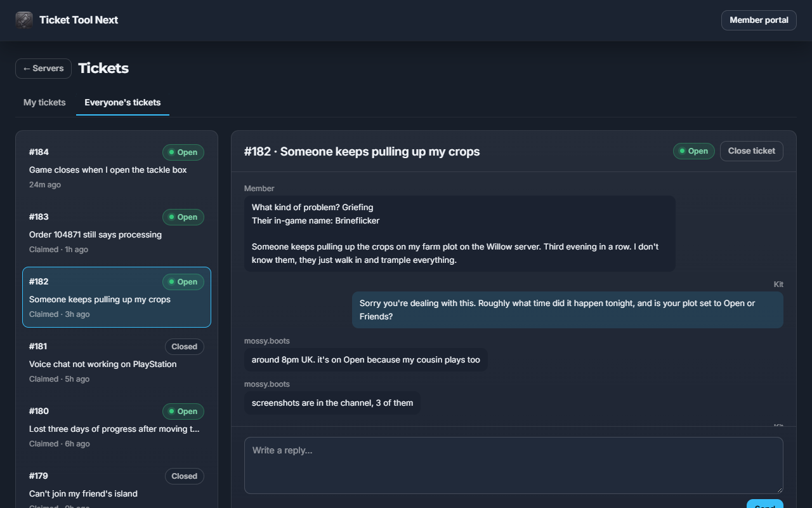Open ticket #183 Order 104871 still processing
812x508 pixels.
click(117, 232)
